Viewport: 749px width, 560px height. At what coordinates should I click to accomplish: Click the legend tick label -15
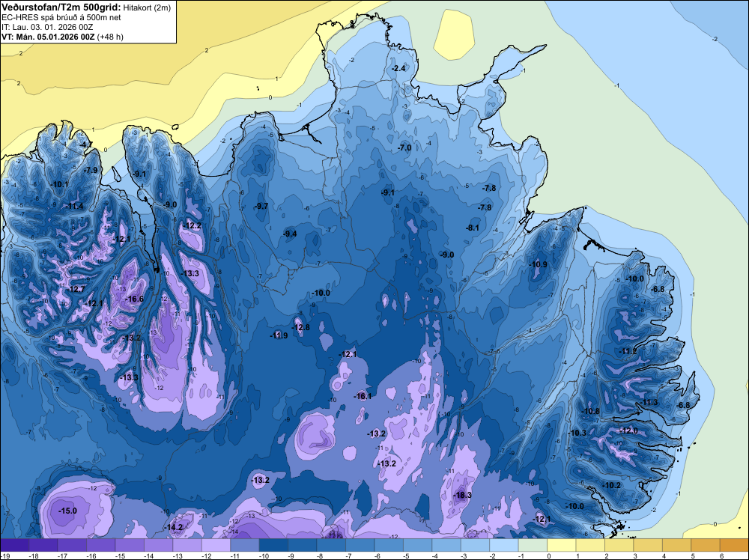click(x=120, y=556)
